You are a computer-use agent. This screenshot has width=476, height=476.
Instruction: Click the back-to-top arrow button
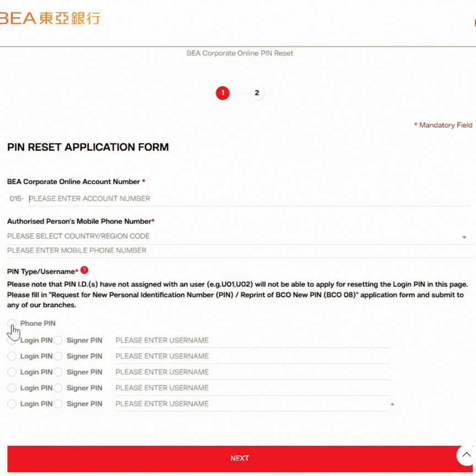click(x=466, y=455)
